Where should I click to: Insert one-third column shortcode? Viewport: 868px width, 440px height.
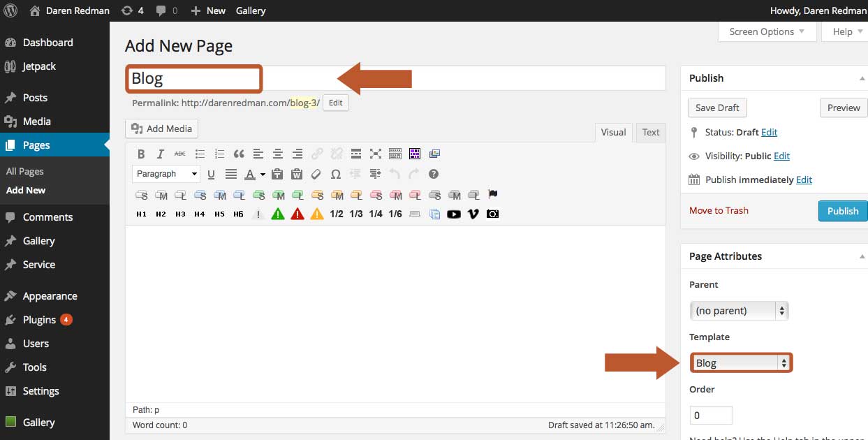356,214
